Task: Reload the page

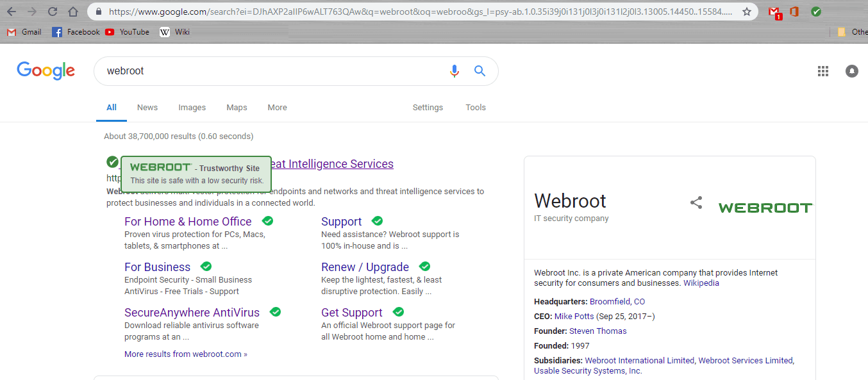Action: pos(51,10)
